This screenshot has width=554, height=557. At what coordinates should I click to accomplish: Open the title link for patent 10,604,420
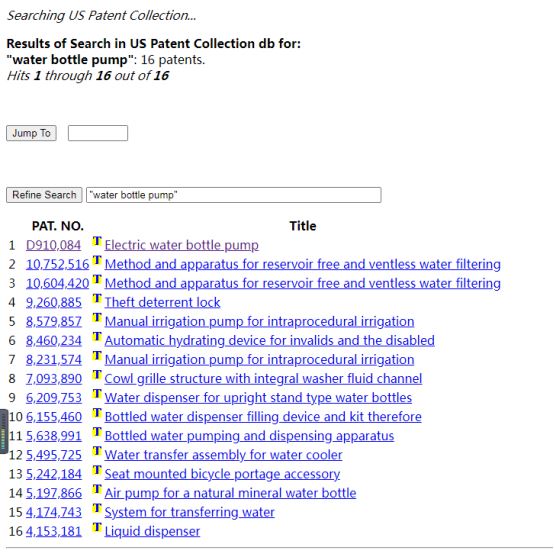click(303, 283)
